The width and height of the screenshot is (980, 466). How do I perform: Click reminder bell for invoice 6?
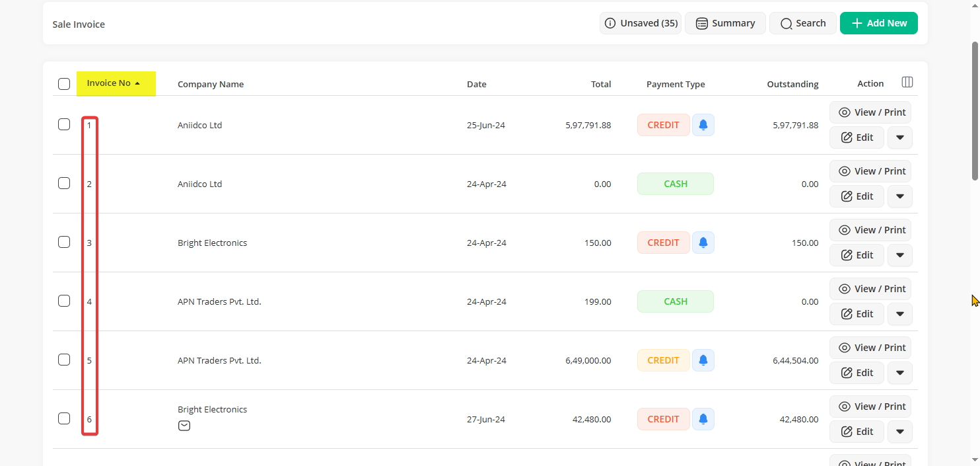click(703, 419)
